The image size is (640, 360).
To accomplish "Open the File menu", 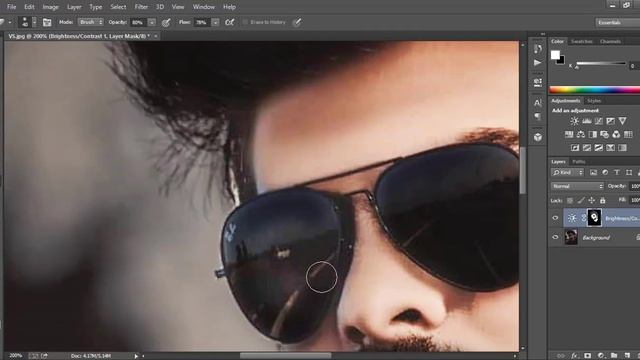I will pyautogui.click(x=11, y=7).
